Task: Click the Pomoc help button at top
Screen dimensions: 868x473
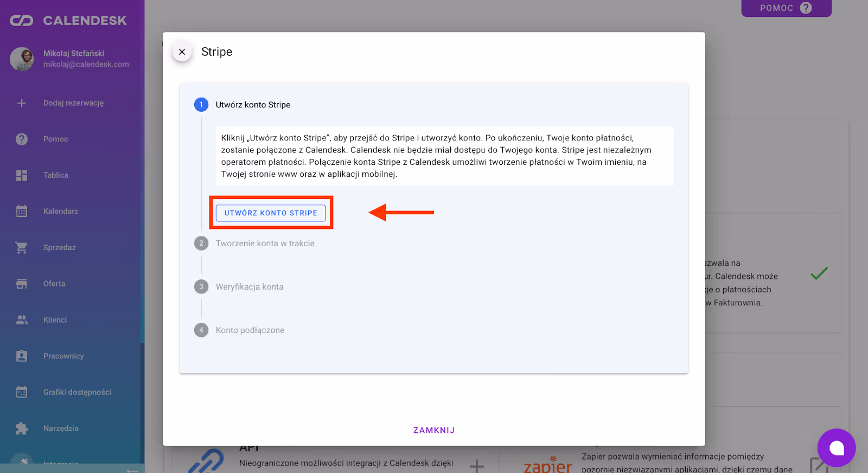Action: coord(786,8)
